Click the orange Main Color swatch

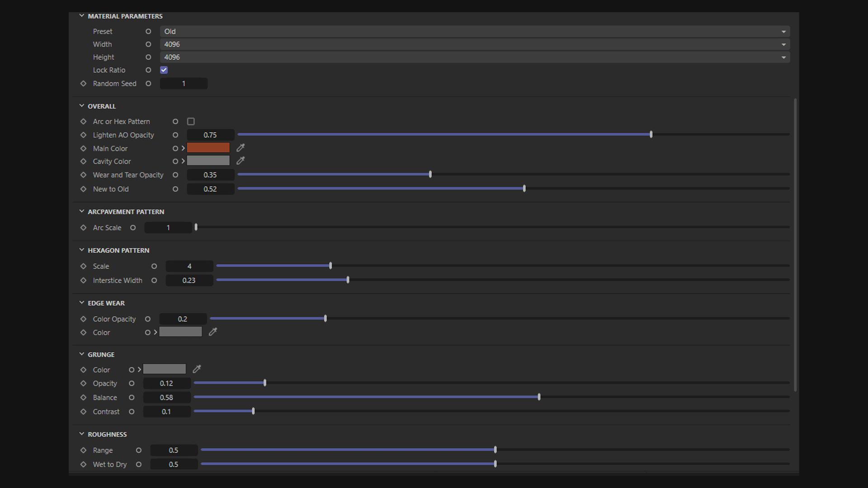(208, 148)
